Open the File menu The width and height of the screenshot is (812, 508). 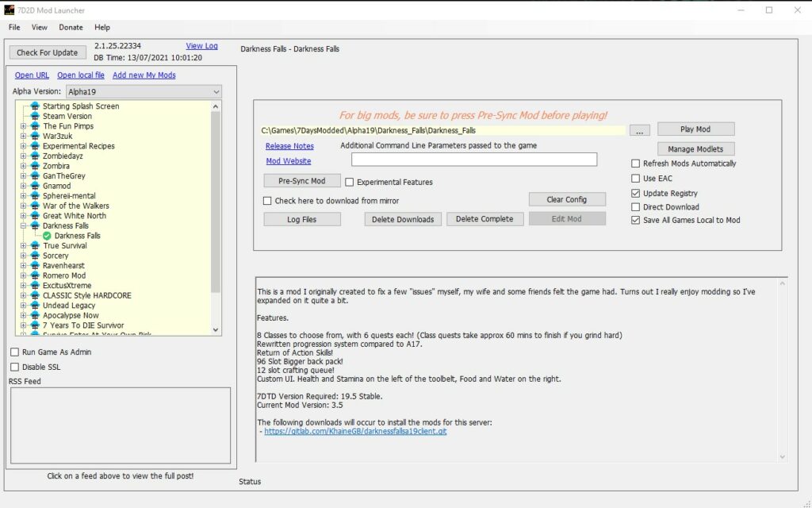click(x=14, y=28)
